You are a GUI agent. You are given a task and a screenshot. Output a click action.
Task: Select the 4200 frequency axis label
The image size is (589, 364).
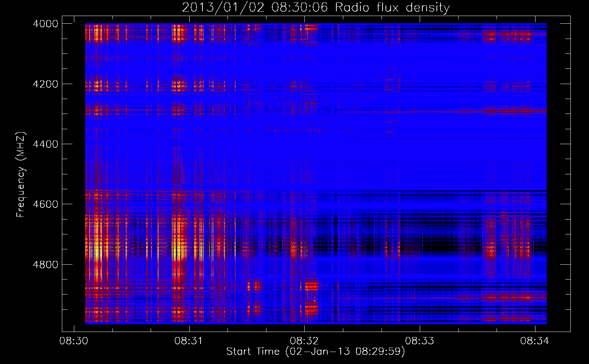point(46,84)
